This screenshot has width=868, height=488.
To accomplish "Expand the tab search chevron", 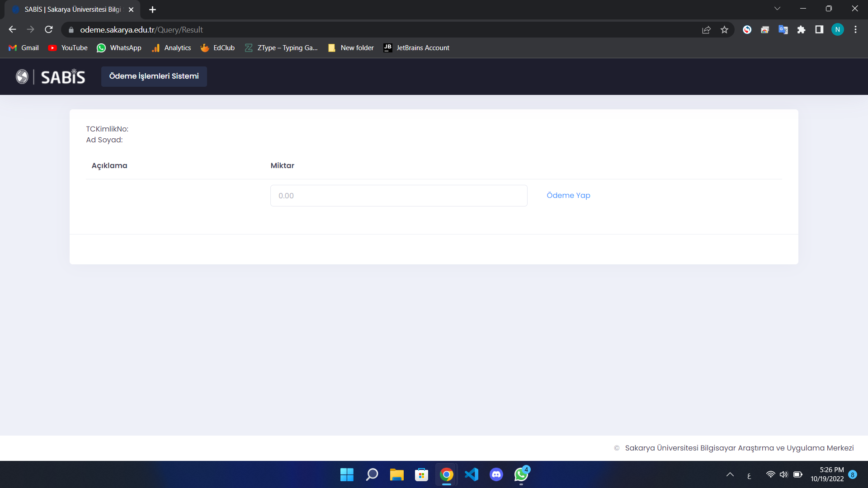I will coord(777,9).
